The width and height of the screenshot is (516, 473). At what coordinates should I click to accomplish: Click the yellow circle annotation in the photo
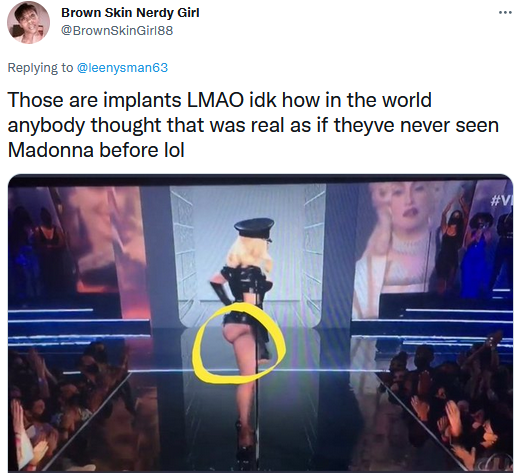pyautogui.click(x=239, y=343)
